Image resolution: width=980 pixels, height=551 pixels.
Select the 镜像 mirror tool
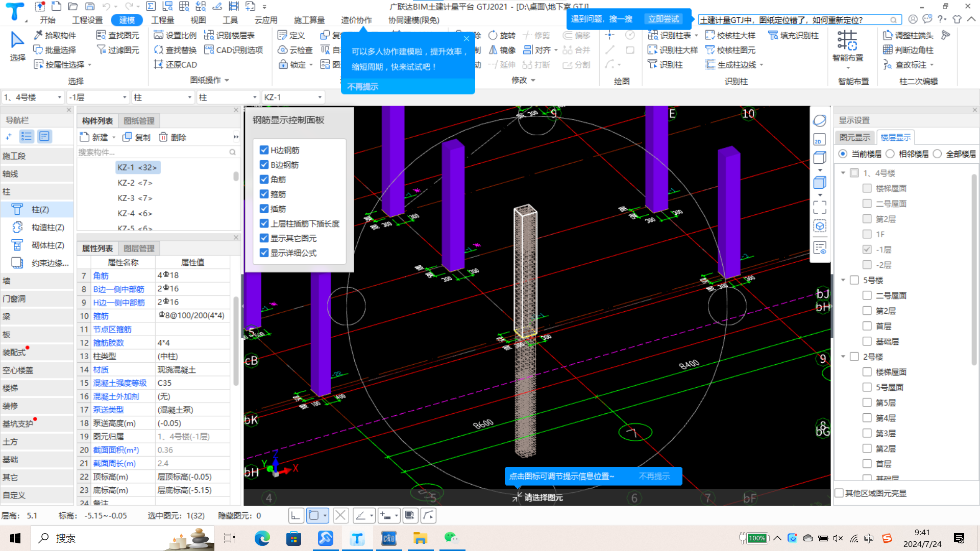tap(502, 50)
